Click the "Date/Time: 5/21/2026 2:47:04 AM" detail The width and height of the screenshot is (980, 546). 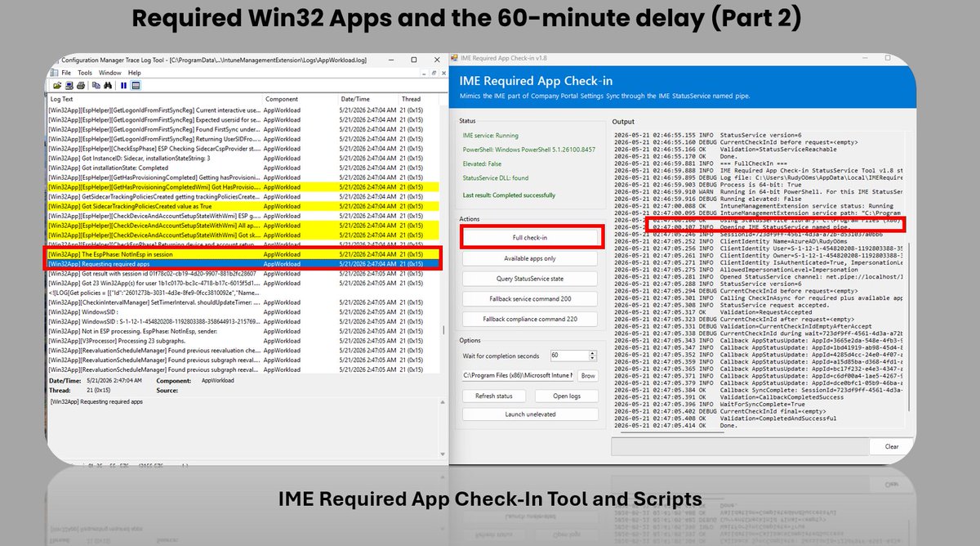[96, 381]
